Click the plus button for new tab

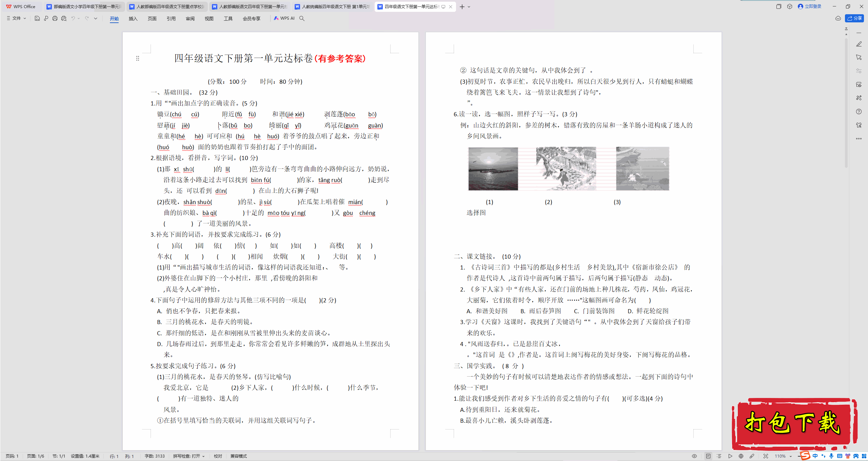[x=462, y=7]
